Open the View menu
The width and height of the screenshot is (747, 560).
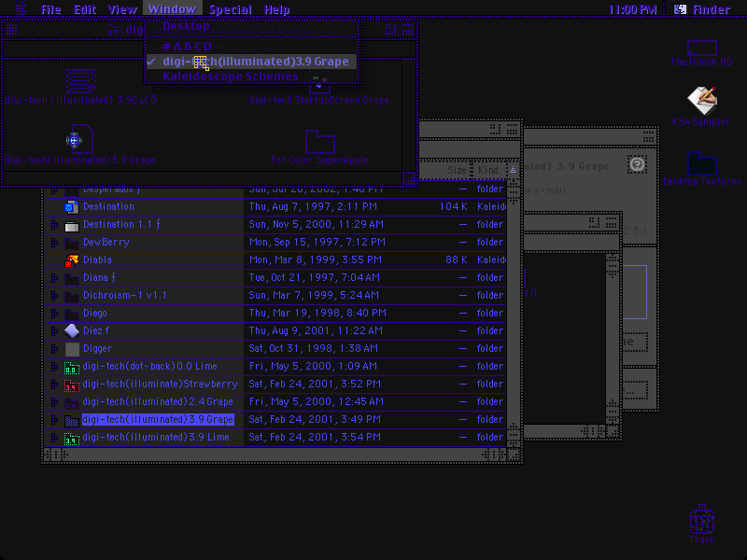click(122, 9)
